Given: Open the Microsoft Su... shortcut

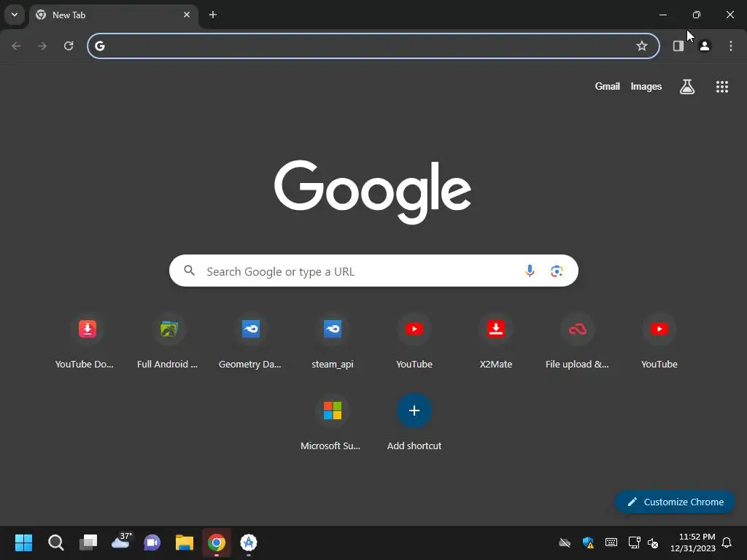Looking at the screenshot, I should coord(333,424).
